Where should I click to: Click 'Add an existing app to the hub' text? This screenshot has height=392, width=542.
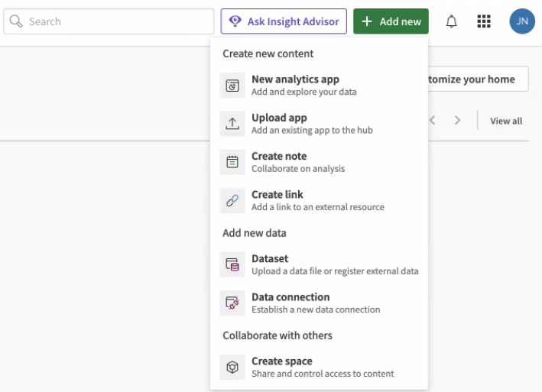(x=312, y=130)
